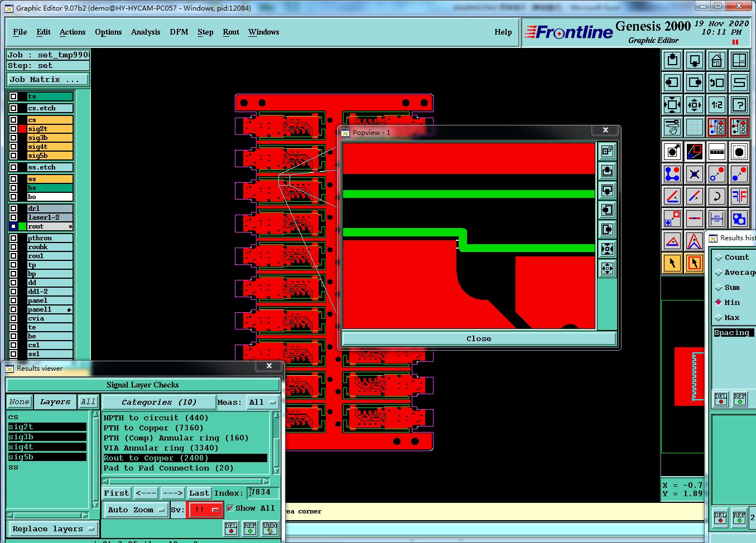Click the 1:2 zoom ratio icon

tap(716, 105)
